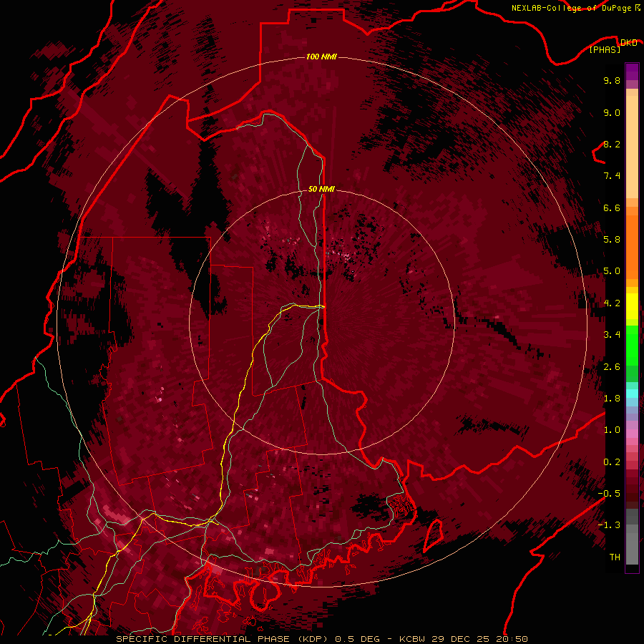The height and width of the screenshot is (644, 644).
Task: Click the TH colorbar label
Action: point(615,557)
